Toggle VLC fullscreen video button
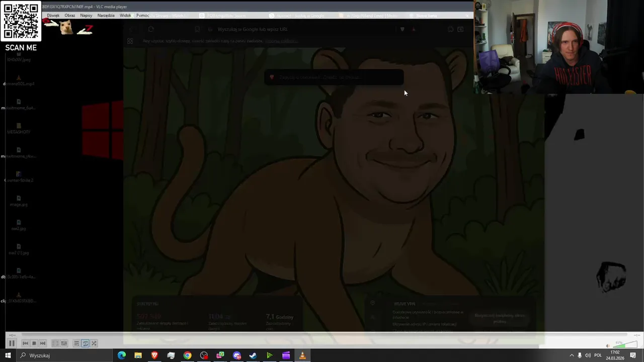644x362 pixels. point(55,343)
